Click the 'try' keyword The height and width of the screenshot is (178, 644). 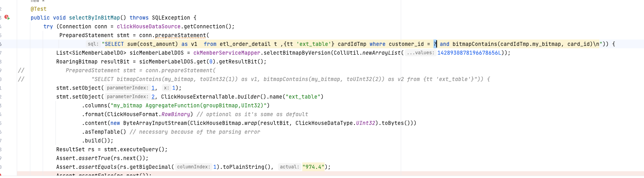48,26
